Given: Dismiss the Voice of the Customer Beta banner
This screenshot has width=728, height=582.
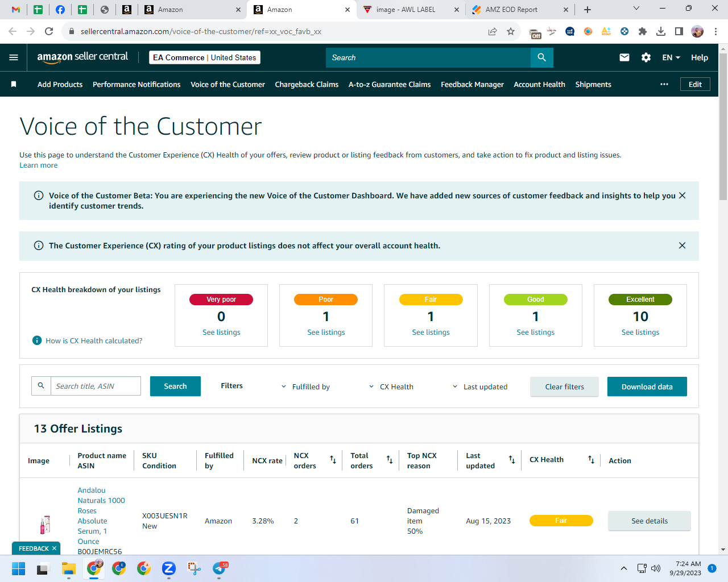Looking at the screenshot, I should click(x=682, y=196).
